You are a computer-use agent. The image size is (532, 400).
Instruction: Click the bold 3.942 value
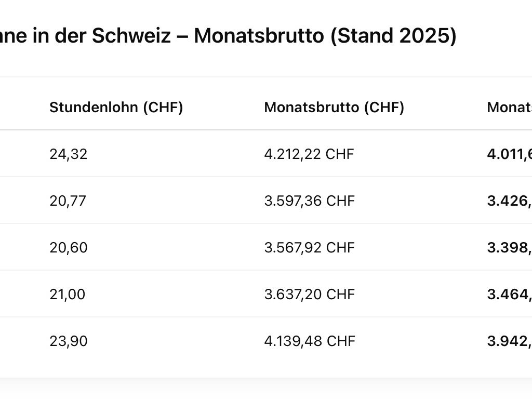coord(509,341)
